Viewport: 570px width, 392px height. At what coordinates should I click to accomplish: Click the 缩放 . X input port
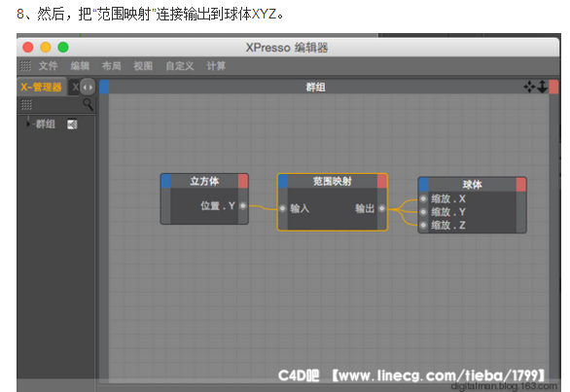click(x=423, y=198)
